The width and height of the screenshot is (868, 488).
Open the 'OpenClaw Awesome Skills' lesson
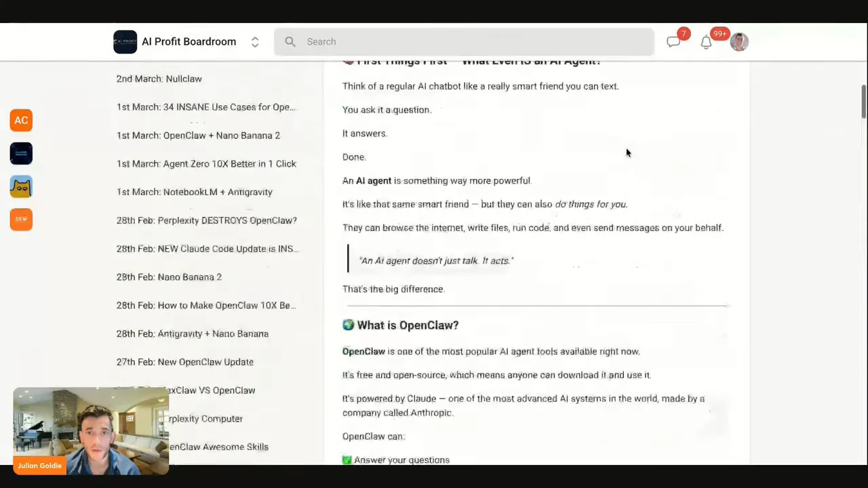[x=219, y=447]
